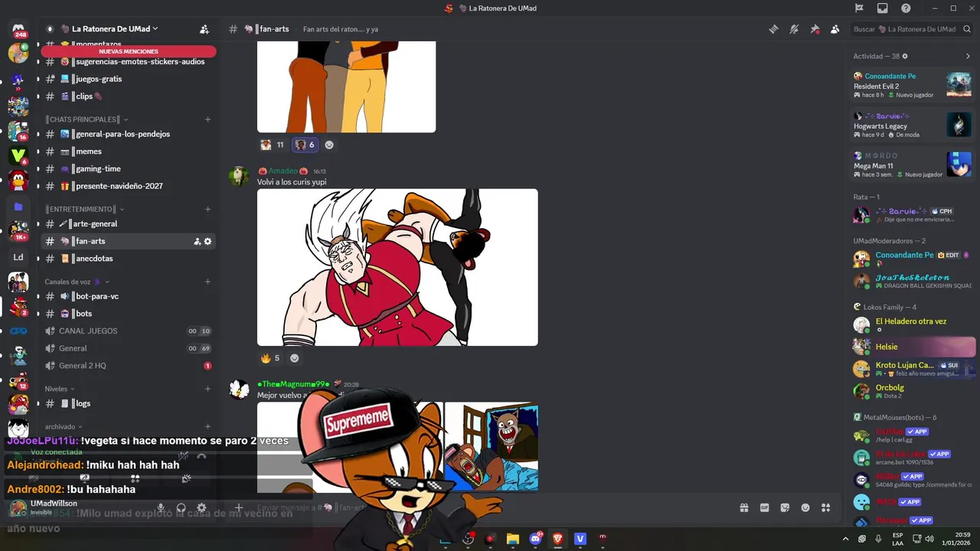Screen dimensions: 980x551
Task: Join the bot-para-vc voice channel
Action: (127, 296)
